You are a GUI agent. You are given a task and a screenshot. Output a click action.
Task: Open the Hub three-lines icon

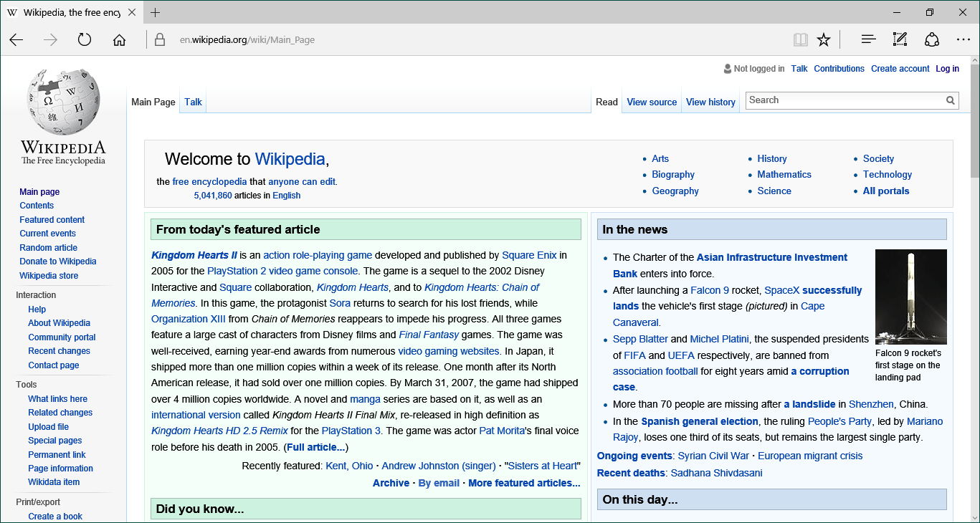coord(868,39)
